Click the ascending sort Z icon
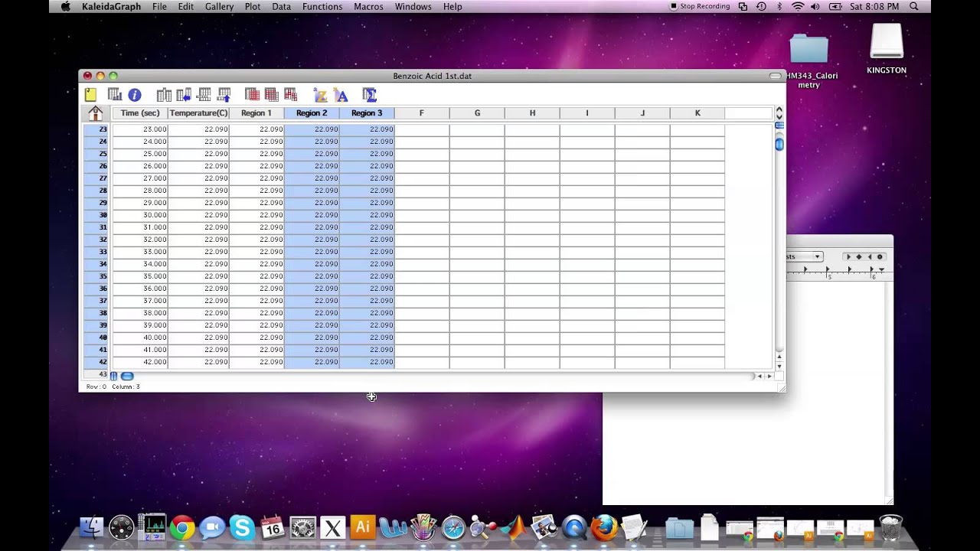Screen dimensions: 980x551 pos(320,95)
